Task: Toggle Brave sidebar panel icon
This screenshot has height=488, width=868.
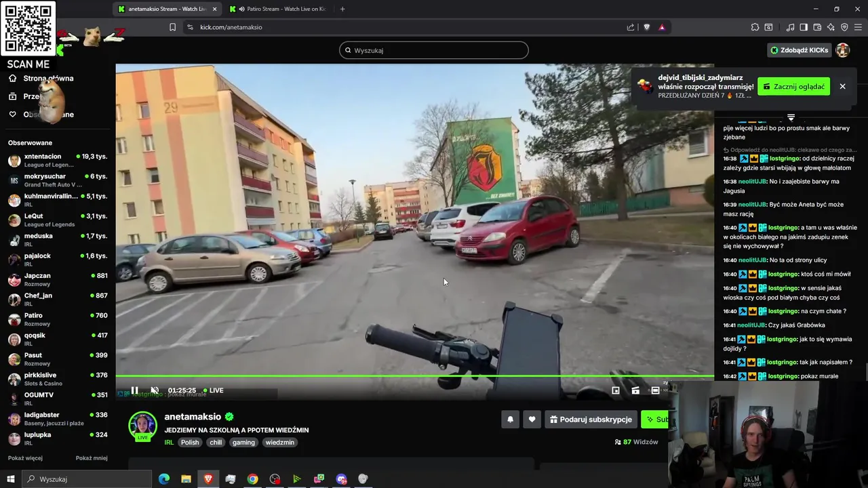Action: point(804,27)
